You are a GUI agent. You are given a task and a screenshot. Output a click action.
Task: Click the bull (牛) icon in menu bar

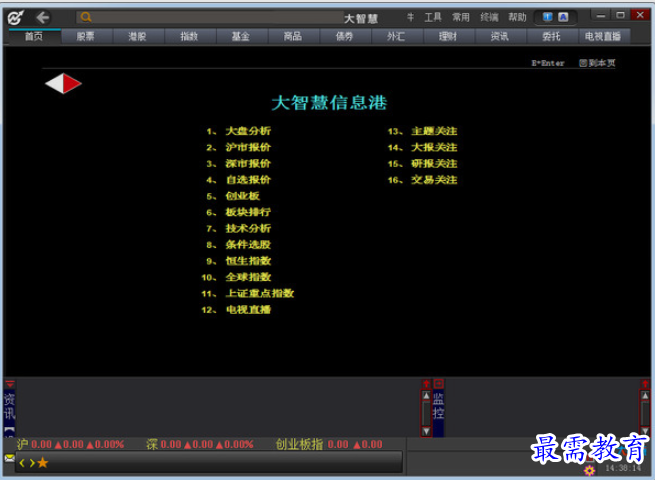[x=410, y=17]
